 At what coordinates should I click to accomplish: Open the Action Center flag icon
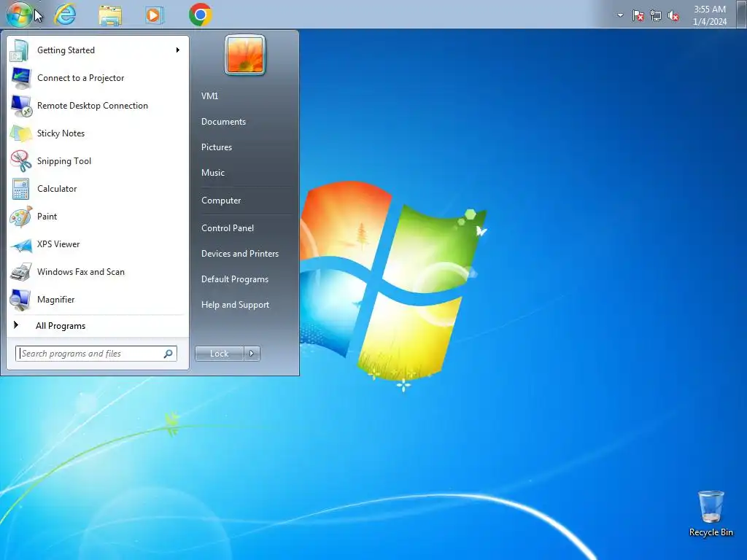638,16
